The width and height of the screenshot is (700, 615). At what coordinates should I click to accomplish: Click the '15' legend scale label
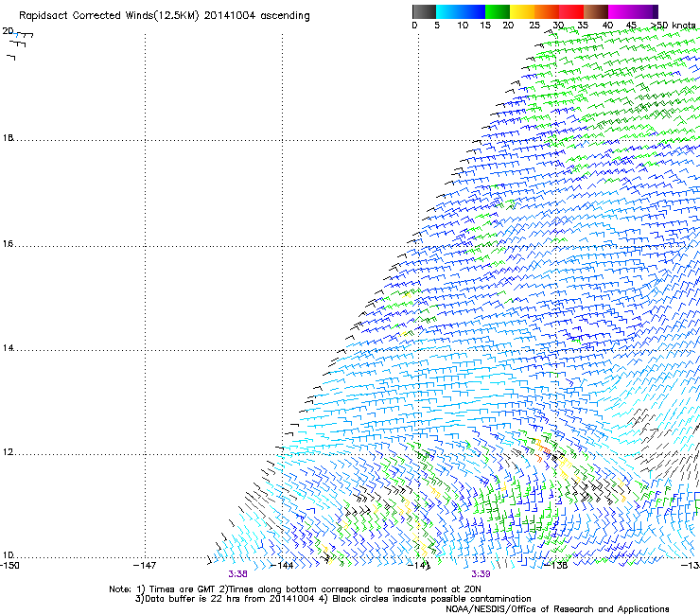[485, 26]
